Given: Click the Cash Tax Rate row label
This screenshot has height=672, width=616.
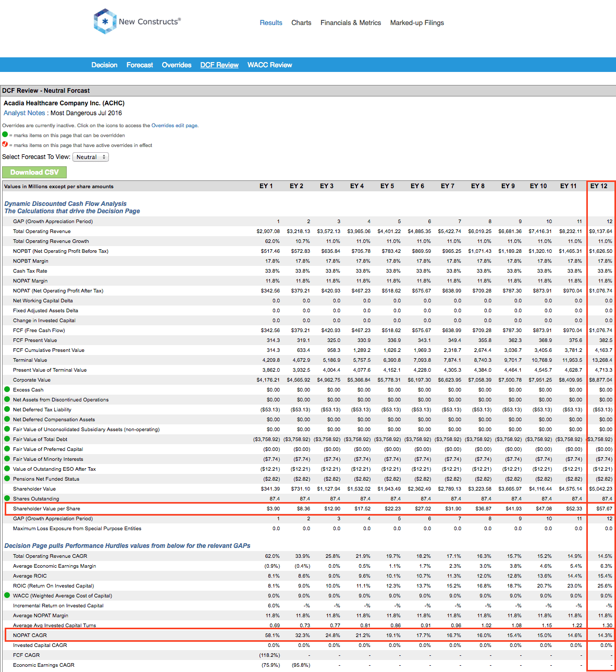Looking at the screenshot, I should (x=30, y=271).
